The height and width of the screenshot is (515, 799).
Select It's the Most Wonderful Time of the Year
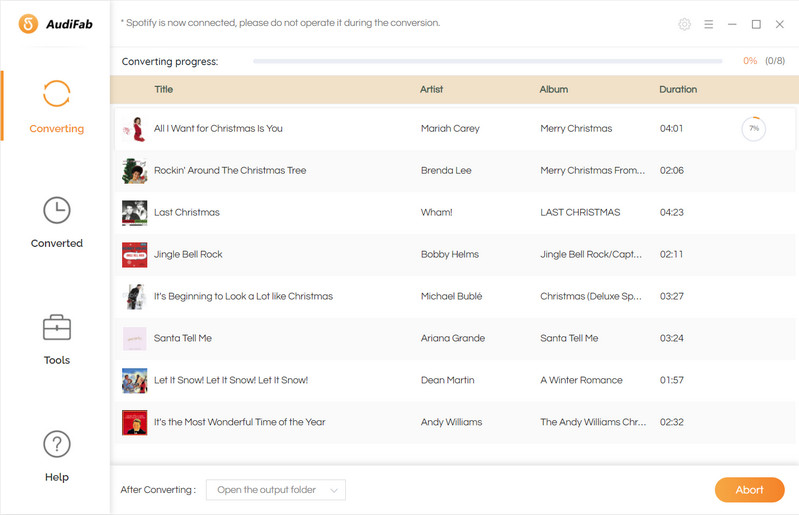(239, 422)
